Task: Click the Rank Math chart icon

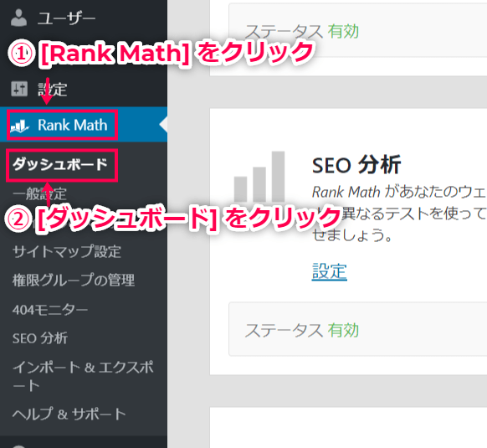Action: click(19, 126)
